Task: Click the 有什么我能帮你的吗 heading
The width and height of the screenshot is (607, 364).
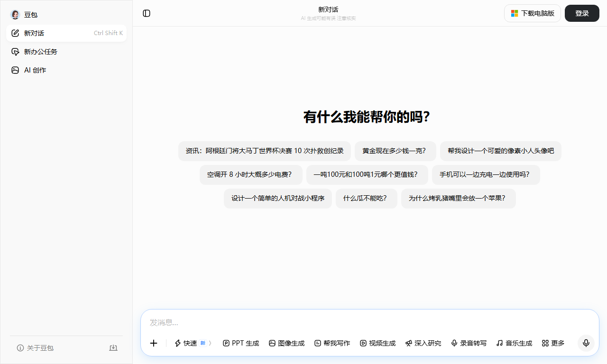Action: 366,117
